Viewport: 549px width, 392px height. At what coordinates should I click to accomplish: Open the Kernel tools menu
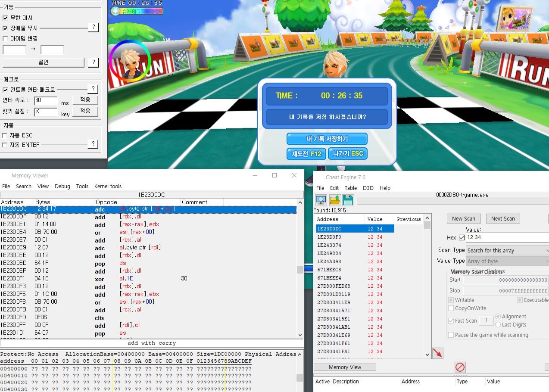pyautogui.click(x=108, y=187)
